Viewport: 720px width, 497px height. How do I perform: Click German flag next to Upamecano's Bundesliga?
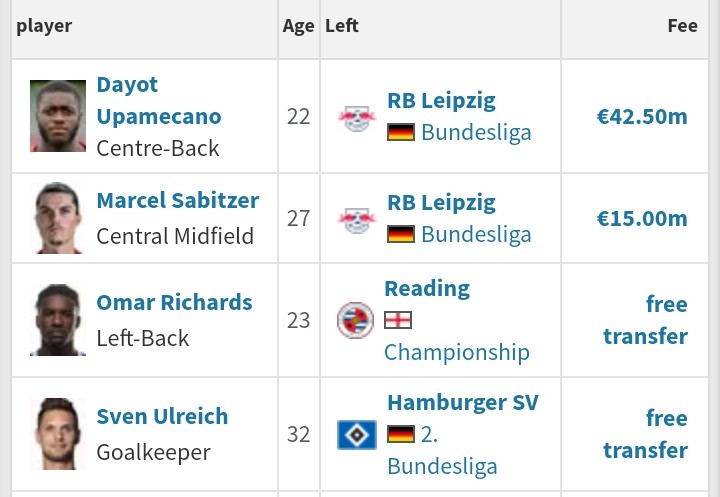click(401, 132)
